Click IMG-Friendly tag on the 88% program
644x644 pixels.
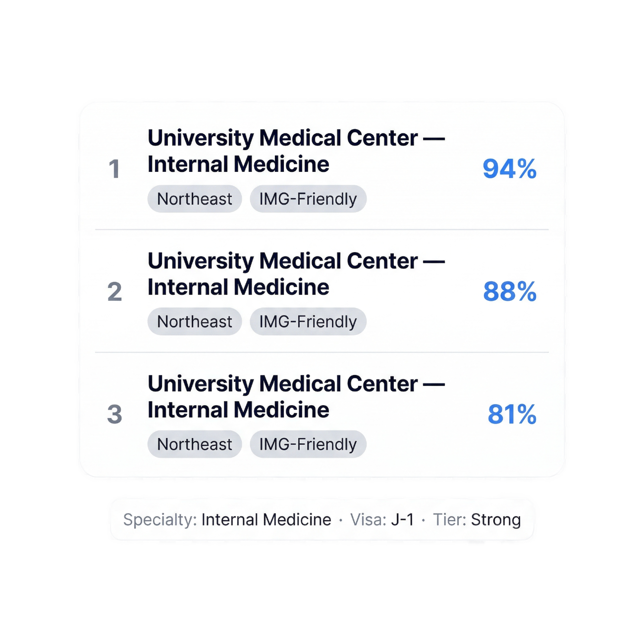(308, 322)
